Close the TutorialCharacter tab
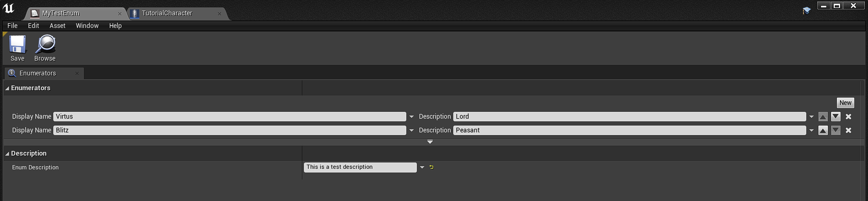868x201 pixels. 220,14
